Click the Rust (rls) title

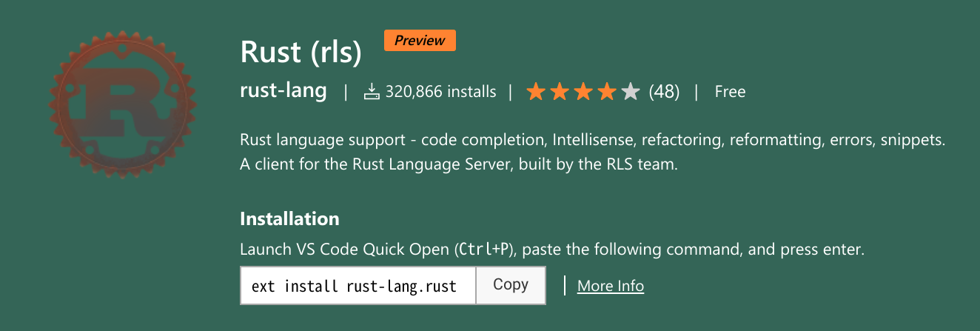click(x=301, y=52)
